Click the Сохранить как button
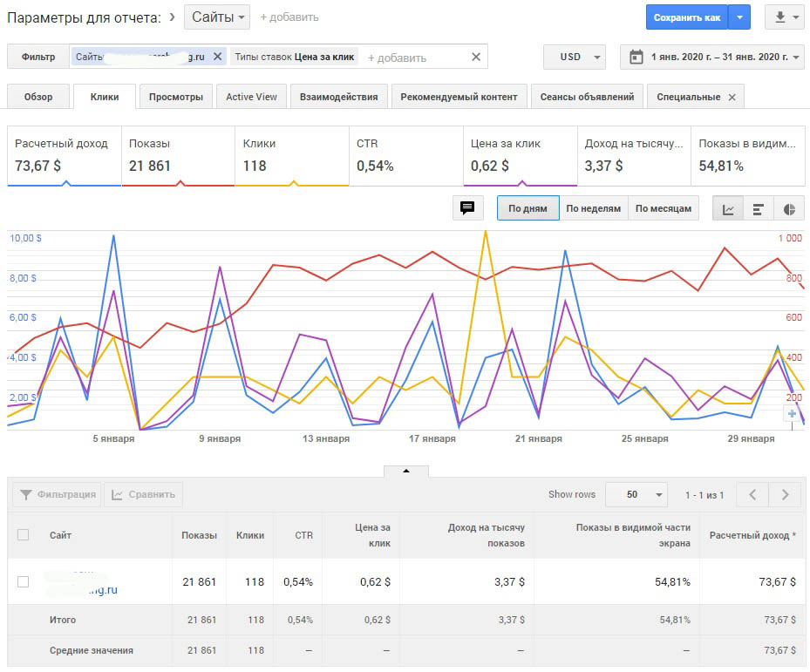 tap(687, 17)
